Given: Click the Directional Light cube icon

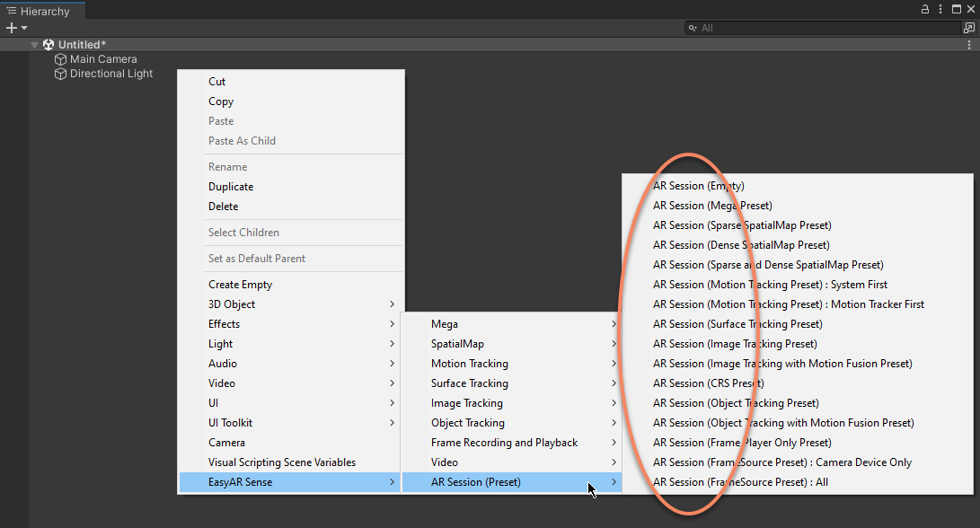Looking at the screenshot, I should (x=61, y=74).
